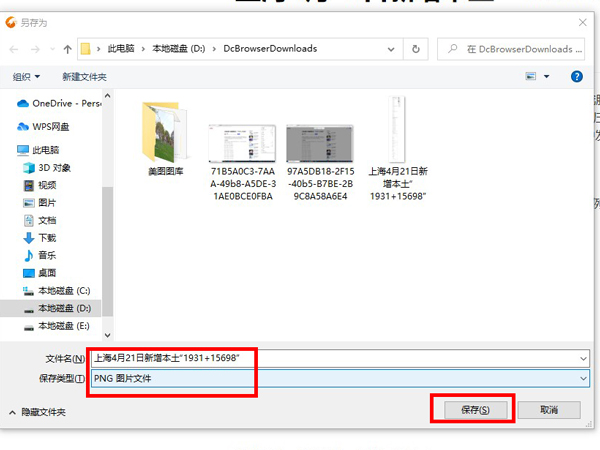Viewport: 600px width, 450px height.
Task: Click the folder icon in address bar
Action: pos(86,49)
